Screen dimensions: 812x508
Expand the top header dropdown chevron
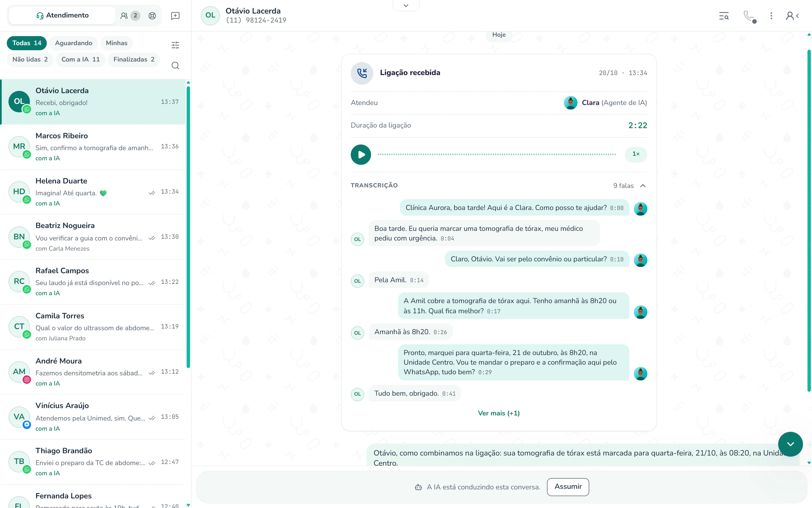tap(406, 5)
